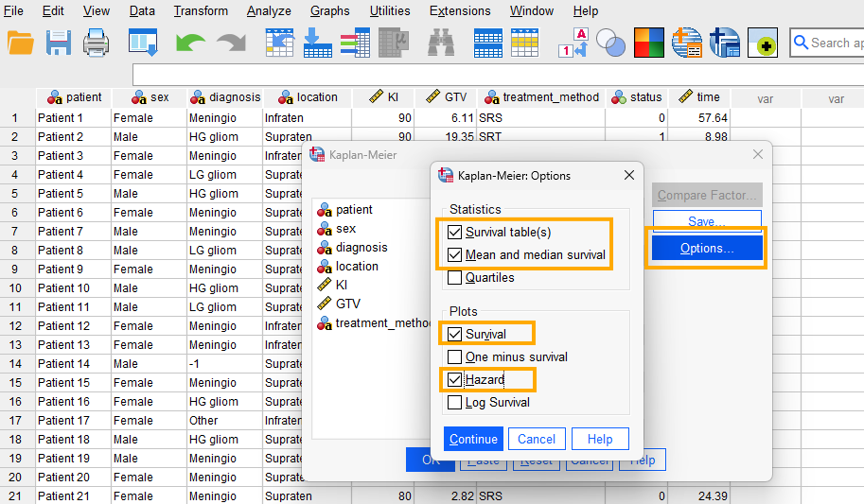Click Continue in Options dialog
Viewport: 864px width, 504px height.
point(473,439)
